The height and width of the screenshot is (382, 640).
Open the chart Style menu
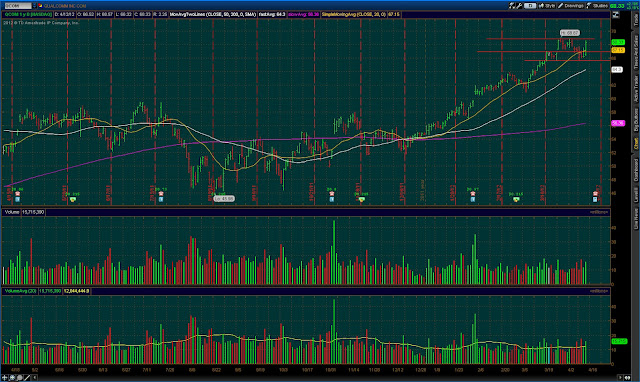pos(547,6)
